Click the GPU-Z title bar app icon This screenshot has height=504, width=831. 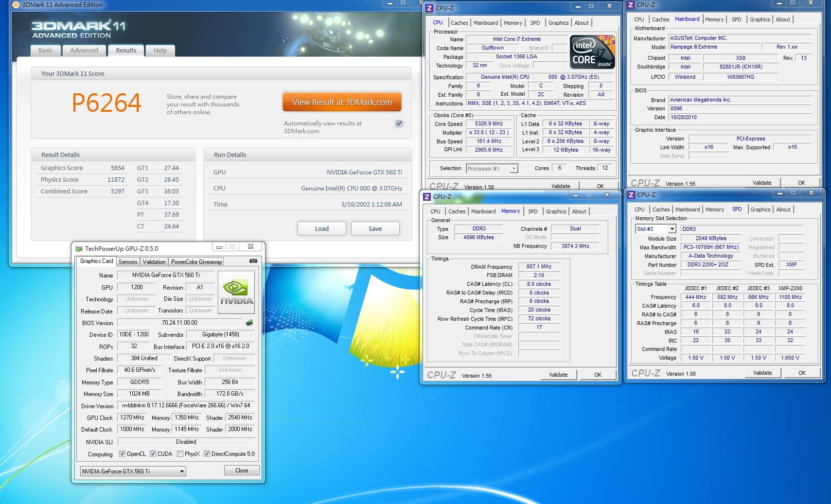pos(79,248)
